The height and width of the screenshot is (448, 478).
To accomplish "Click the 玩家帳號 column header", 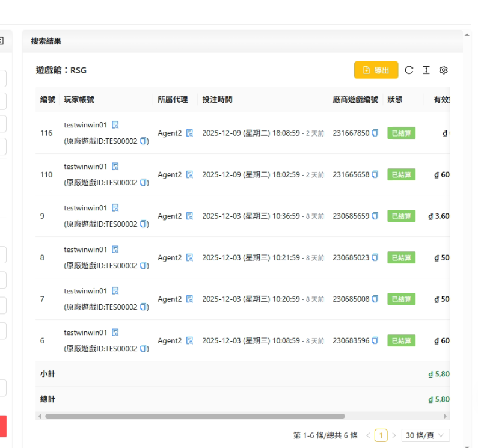I will pos(79,100).
